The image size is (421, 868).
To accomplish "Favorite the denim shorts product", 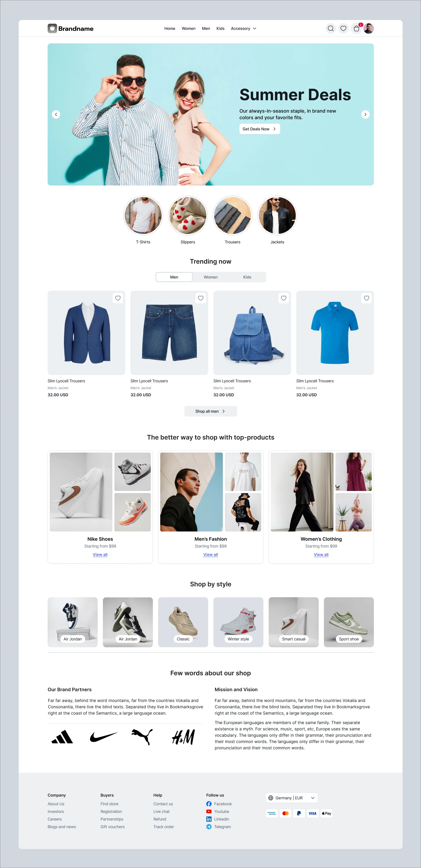I will [201, 298].
